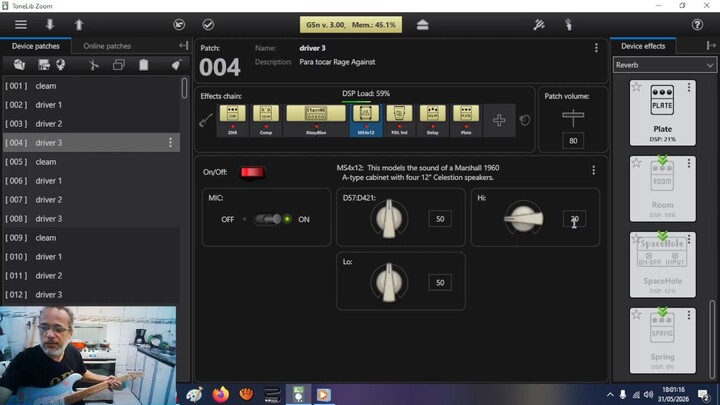The width and height of the screenshot is (720, 405).
Task: Click the cut scissors icon
Action: [94, 65]
